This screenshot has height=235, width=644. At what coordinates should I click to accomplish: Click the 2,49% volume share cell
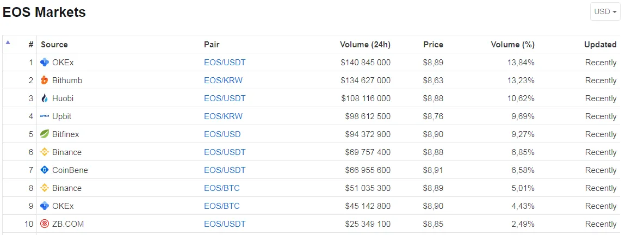point(523,224)
